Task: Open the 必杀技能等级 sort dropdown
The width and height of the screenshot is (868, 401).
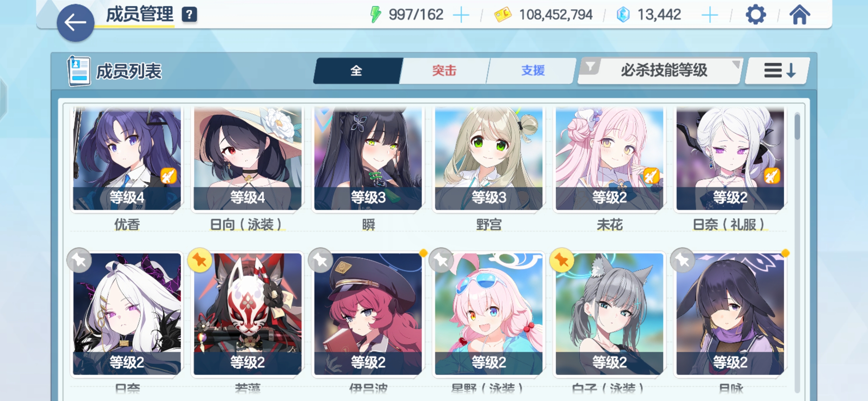Action: pyautogui.click(x=664, y=70)
